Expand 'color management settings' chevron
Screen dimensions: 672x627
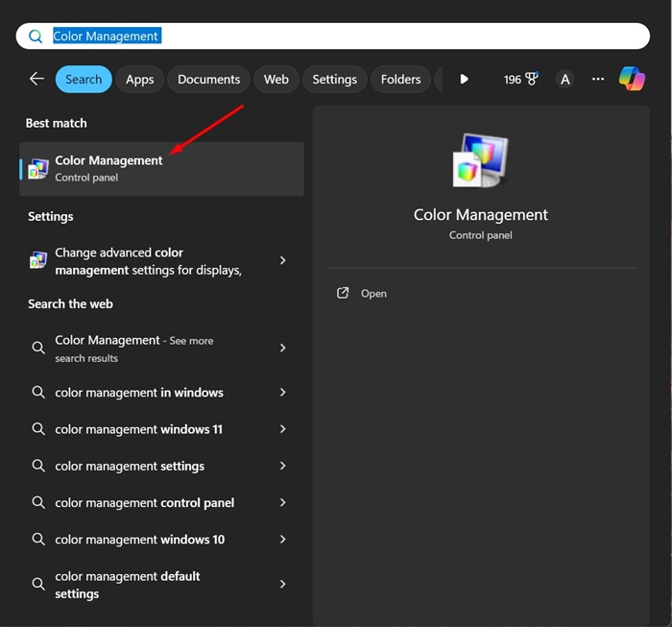(x=283, y=466)
